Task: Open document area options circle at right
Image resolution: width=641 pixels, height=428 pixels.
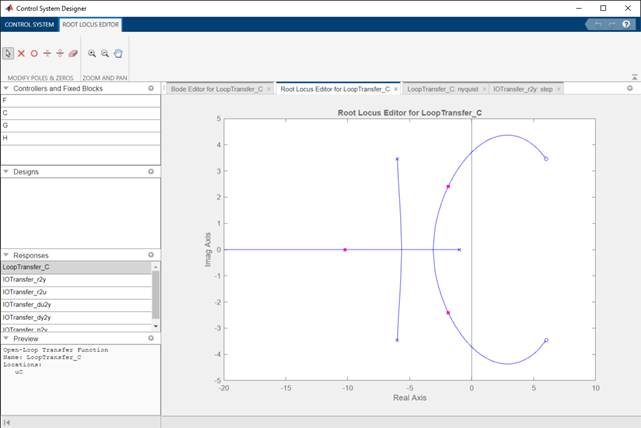Action: (x=630, y=88)
